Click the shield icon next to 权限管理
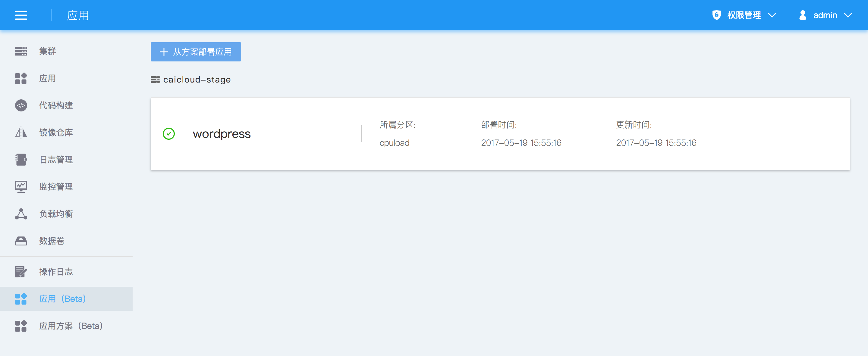The height and width of the screenshot is (356, 868). 716,15
